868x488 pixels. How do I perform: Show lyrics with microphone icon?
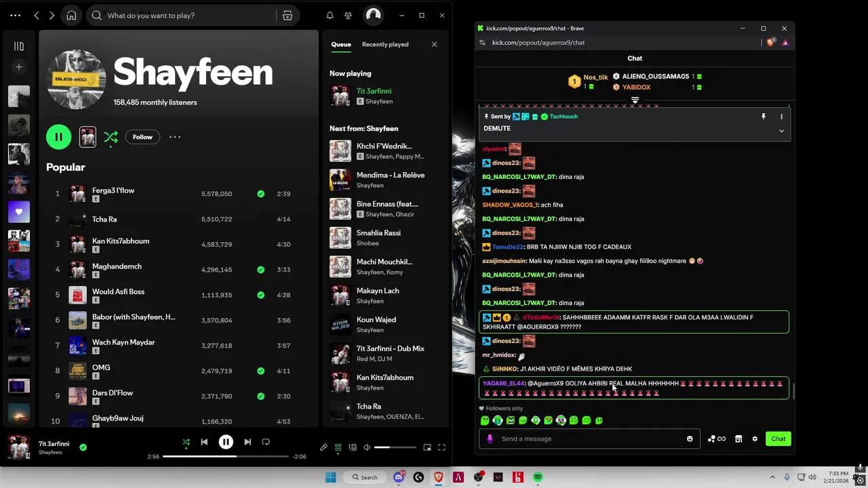pos(323,447)
